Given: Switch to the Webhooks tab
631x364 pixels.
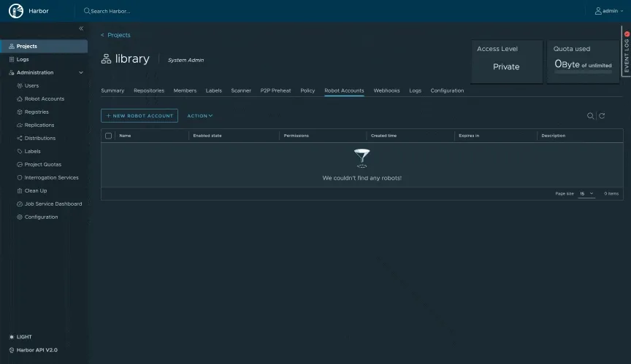Looking at the screenshot, I should (x=386, y=90).
